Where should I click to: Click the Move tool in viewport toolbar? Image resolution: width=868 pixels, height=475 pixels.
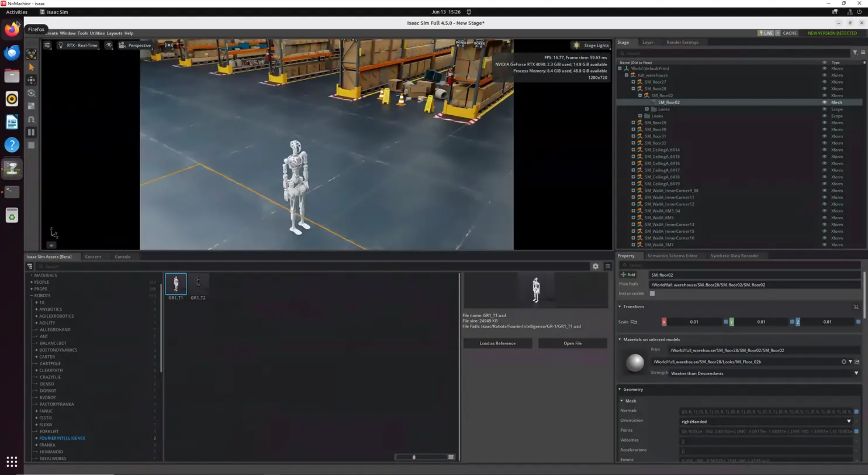[x=31, y=80]
